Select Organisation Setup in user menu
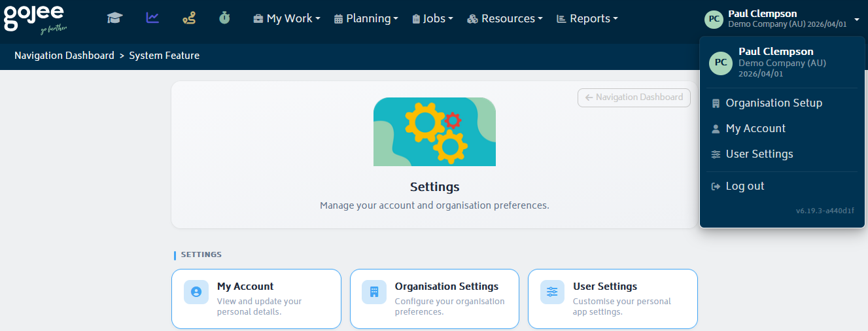868x331 pixels. (774, 103)
